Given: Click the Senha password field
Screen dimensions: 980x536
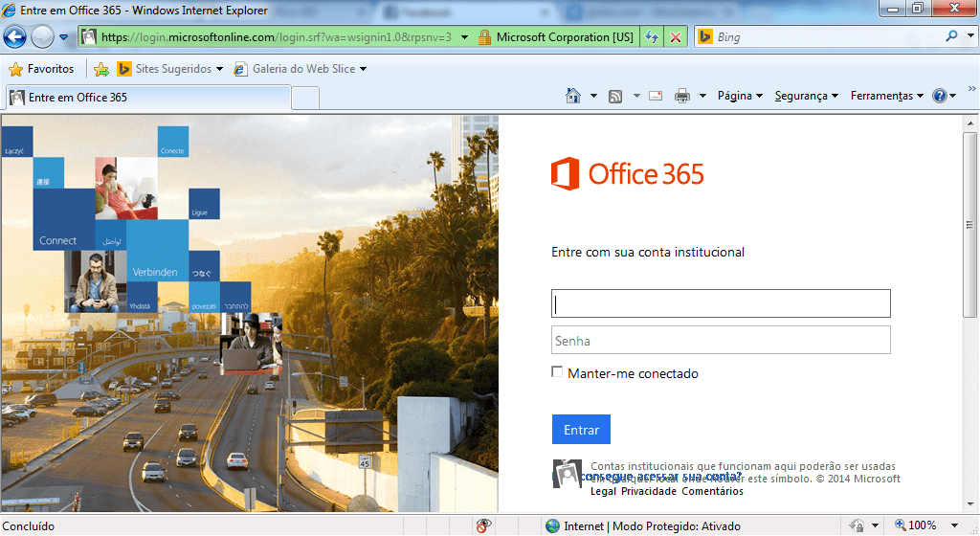Looking at the screenshot, I should click(x=721, y=341).
